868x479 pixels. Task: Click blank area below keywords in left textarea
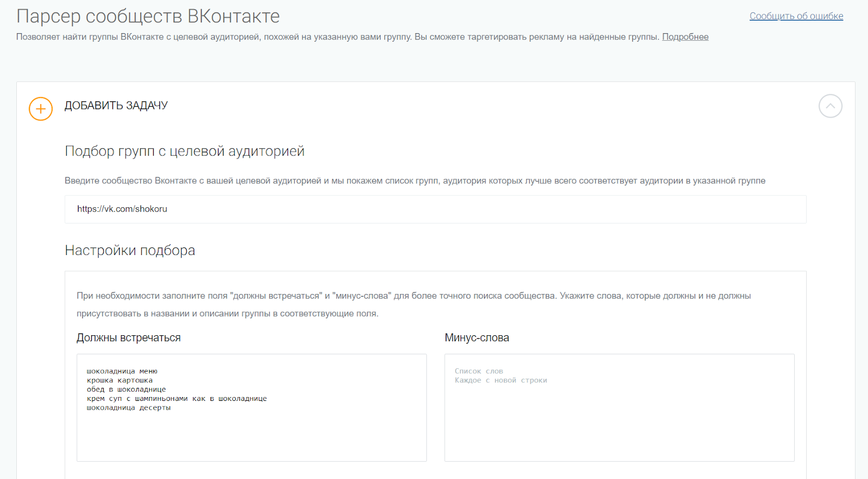coord(251,439)
